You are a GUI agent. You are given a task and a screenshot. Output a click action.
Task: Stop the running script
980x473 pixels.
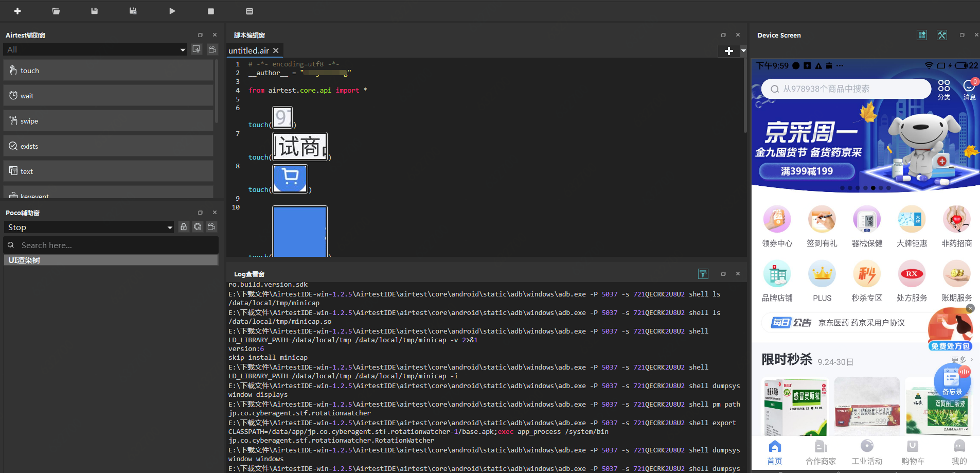coord(211,11)
